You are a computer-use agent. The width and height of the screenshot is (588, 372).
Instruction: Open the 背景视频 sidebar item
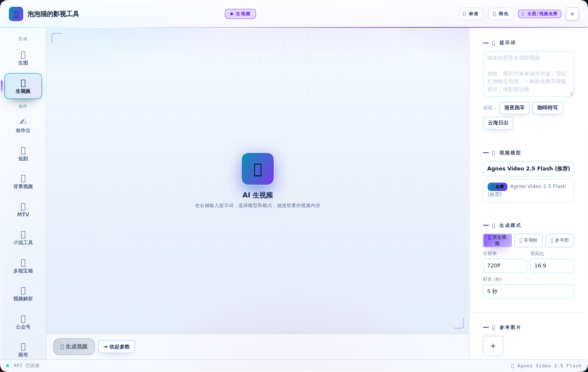point(23,182)
